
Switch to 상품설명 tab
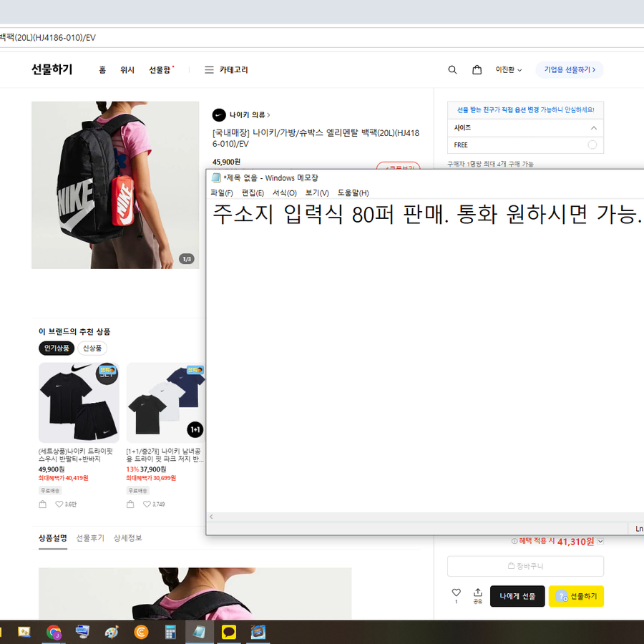pos(53,538)
